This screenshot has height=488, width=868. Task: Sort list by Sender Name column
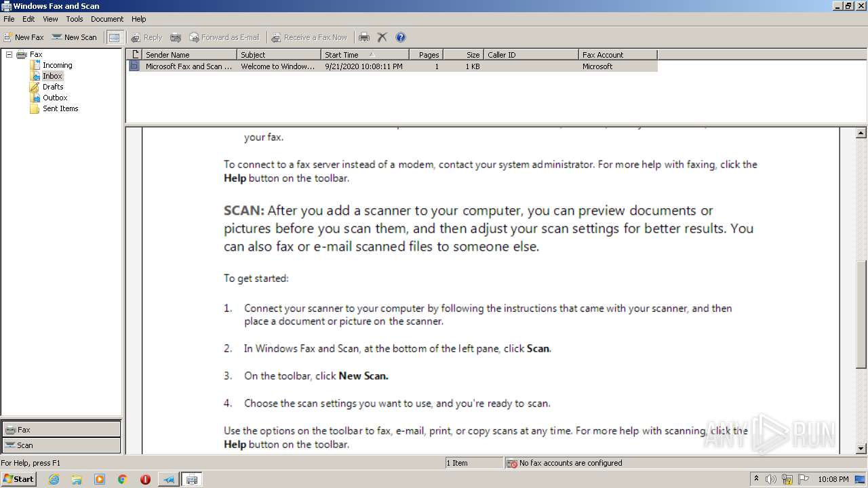189,54
